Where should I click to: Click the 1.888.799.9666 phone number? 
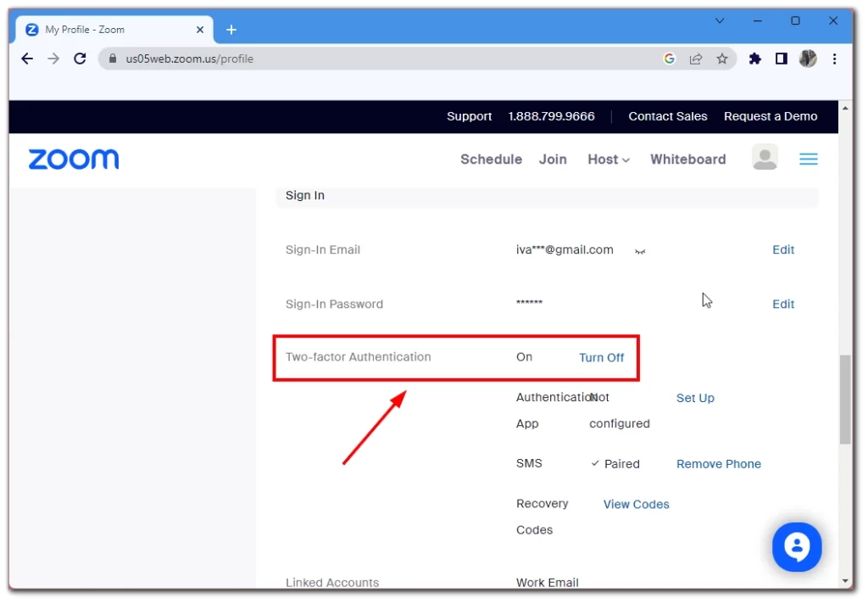pos(551,116)
